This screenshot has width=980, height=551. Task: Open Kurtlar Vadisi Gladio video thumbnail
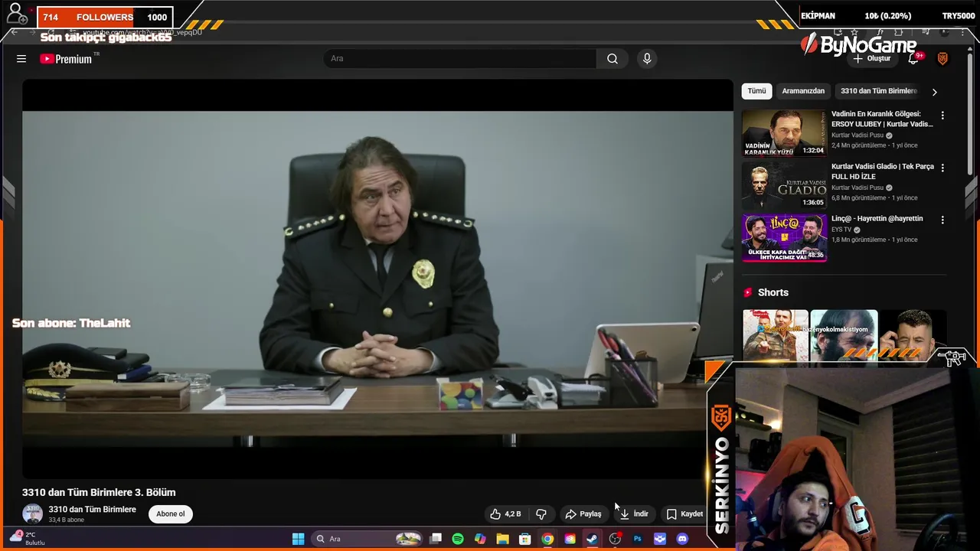point(784,185)
